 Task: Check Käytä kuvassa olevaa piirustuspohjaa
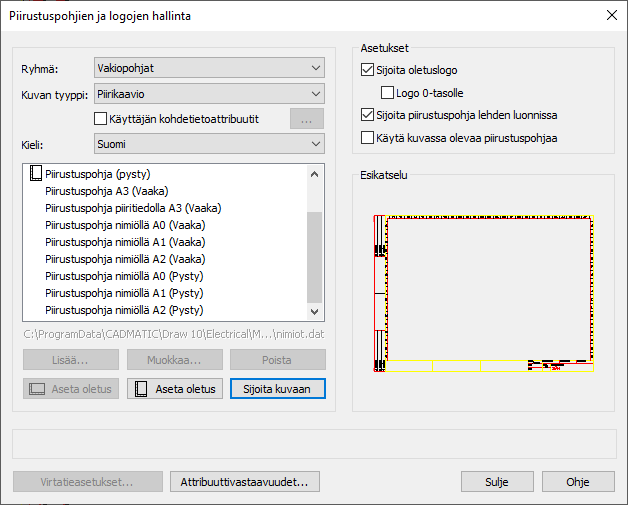point(367,137)
